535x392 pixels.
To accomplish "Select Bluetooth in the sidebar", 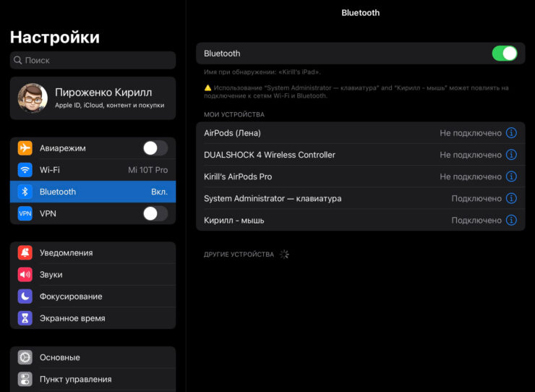I will click(x=93, y=192).
